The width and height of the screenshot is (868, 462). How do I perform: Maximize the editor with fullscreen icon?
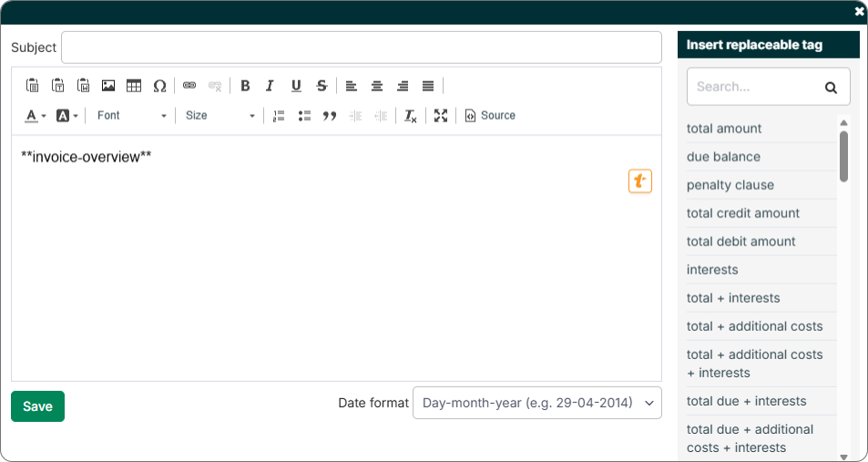[441, 115]
